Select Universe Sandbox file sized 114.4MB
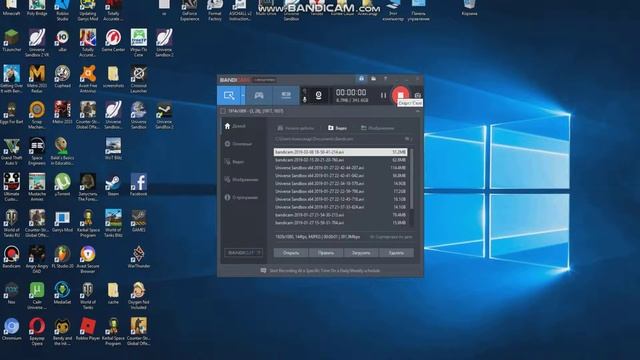The width and height of the screenshot is (640, 360). pos(340,168)
